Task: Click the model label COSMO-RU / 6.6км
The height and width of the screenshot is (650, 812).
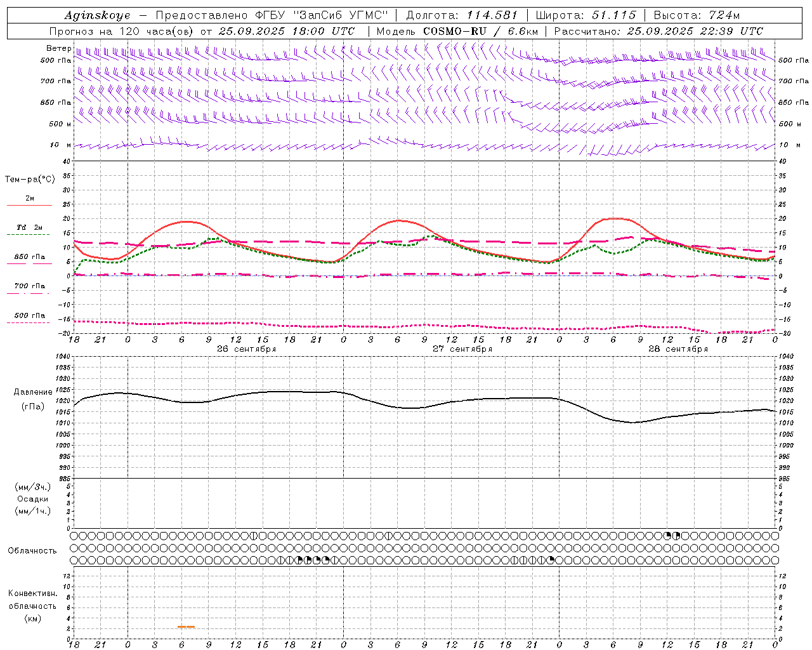Action: click(x=481, y=31)
